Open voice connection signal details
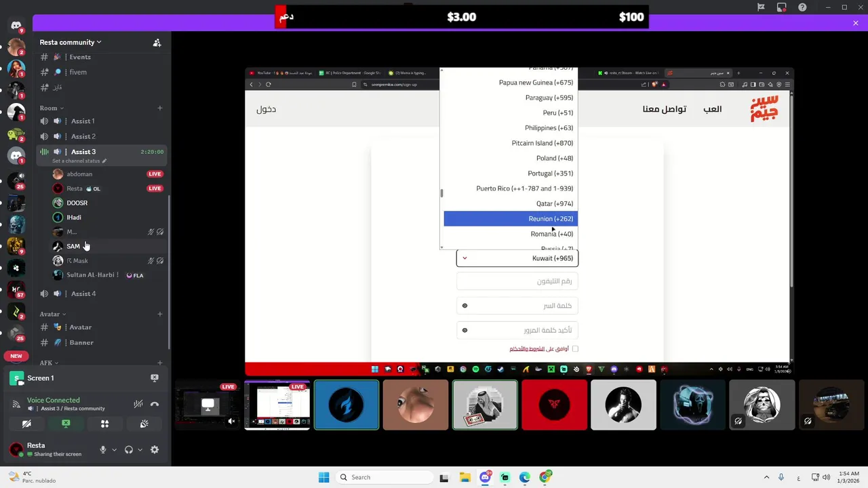The image size is (868, 488). pyautogui.click(x=16, y=404)
